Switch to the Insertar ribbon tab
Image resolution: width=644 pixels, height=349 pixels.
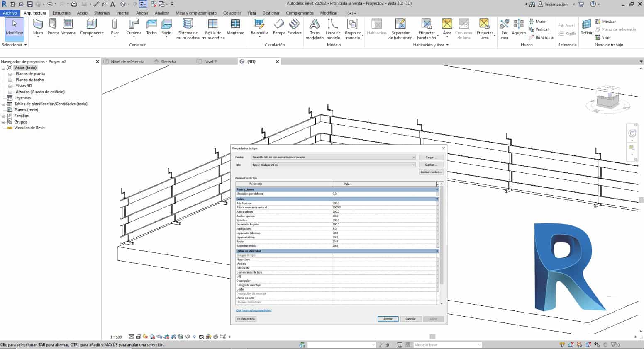[123, 13]
